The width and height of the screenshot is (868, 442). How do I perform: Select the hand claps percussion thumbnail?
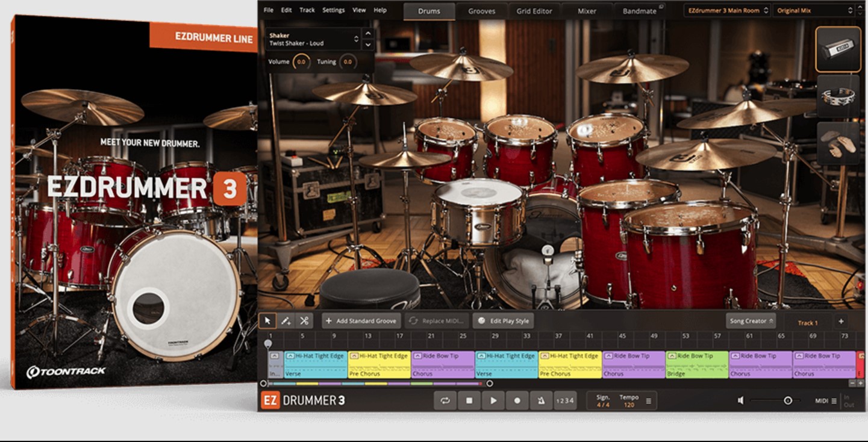click(x=838, y=143)
